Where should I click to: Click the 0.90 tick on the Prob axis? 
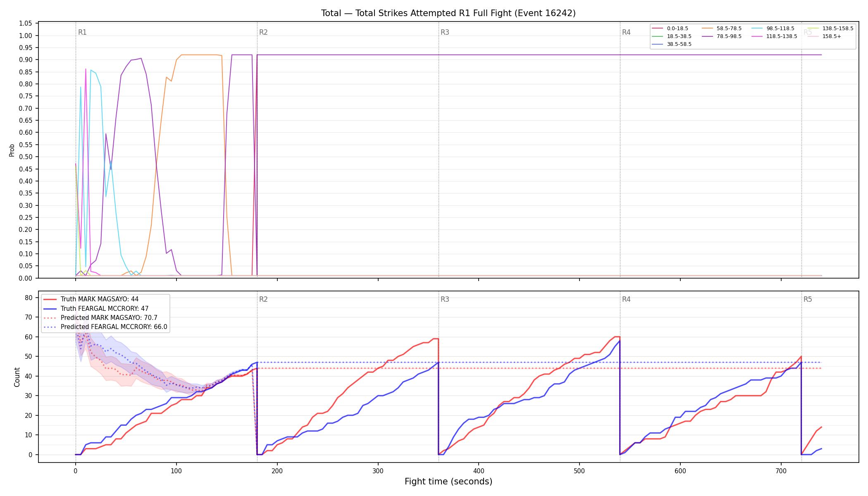[26, 60]
